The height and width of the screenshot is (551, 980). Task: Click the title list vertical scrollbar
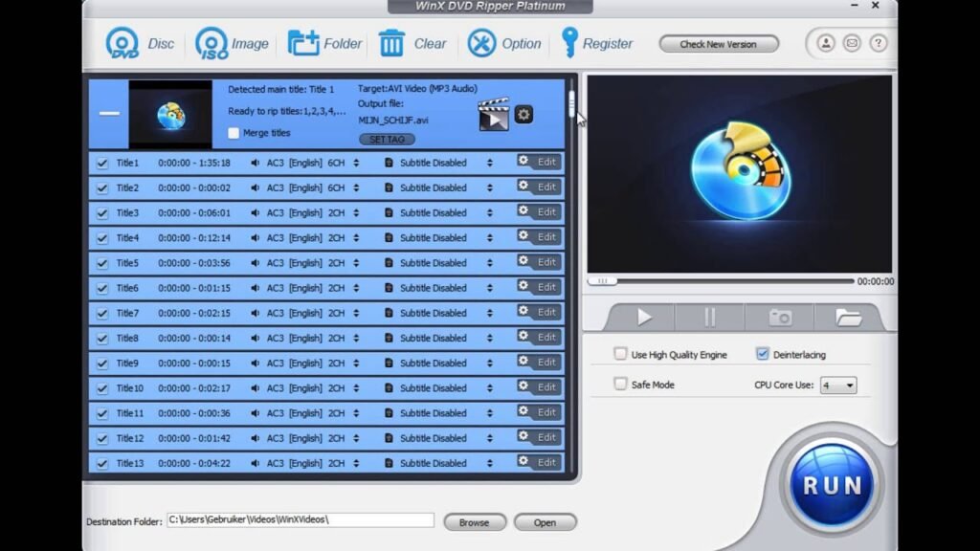571,103
